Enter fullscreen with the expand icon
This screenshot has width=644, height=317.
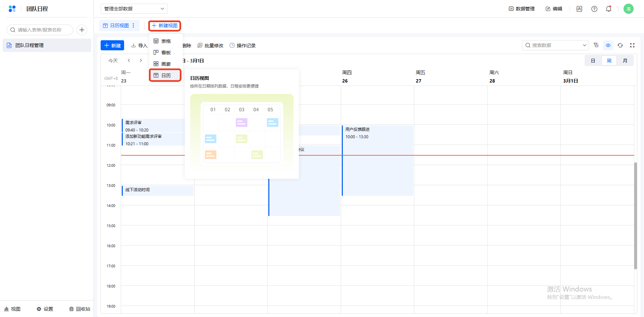coord(632,45)
